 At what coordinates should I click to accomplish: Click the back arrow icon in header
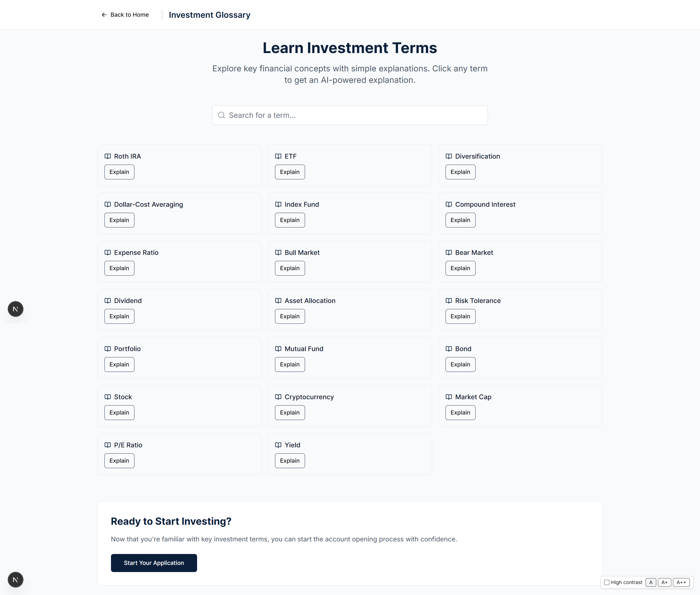click(104, 15)
